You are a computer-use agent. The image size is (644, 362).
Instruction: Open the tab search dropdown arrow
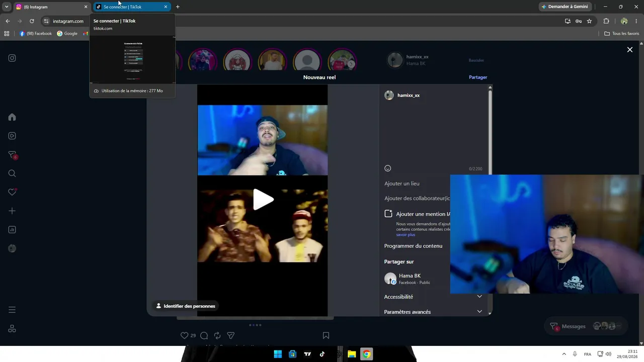(7, 7)
